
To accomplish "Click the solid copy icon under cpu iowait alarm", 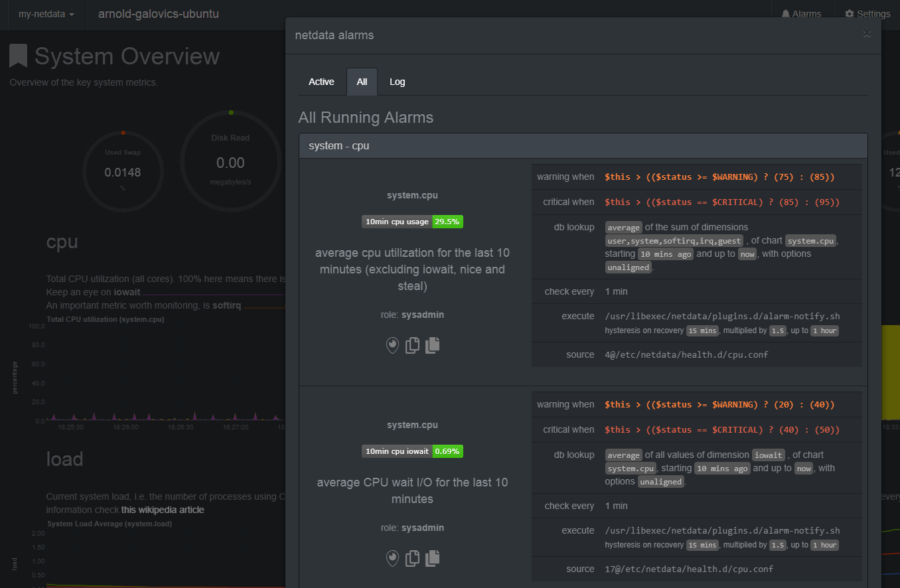I will click(432, 558).
